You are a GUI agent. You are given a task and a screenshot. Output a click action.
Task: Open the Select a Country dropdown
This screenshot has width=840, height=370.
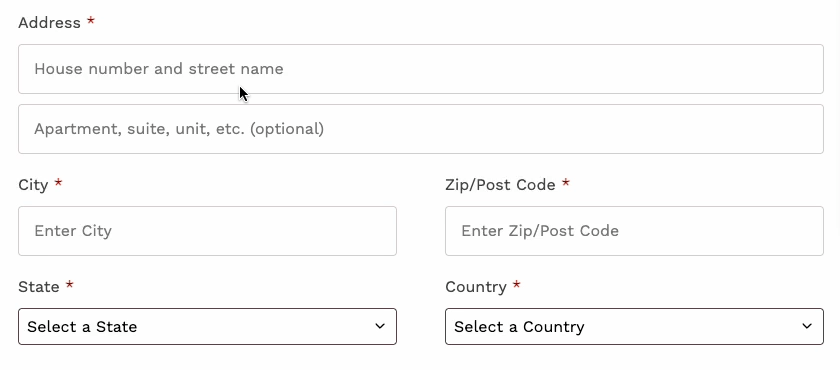(634, 326)
